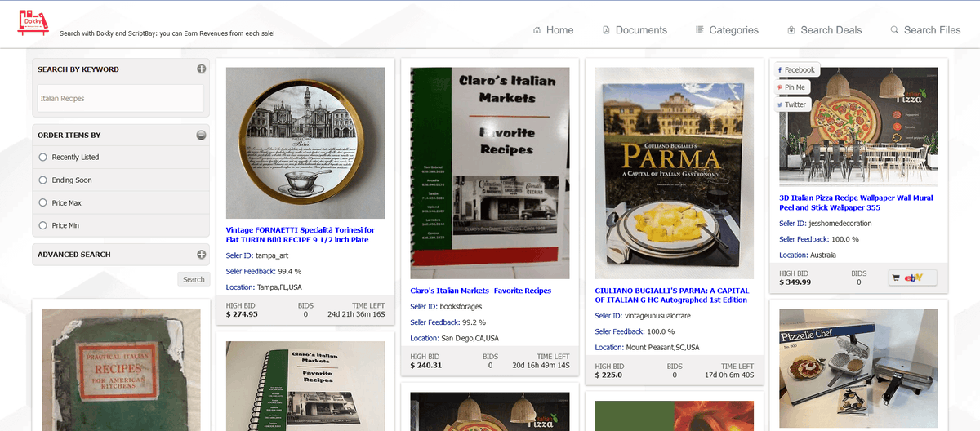Click Seller Feedback: 99.4 % text
This screenshot has height=431, width=980.
(264, 271)
